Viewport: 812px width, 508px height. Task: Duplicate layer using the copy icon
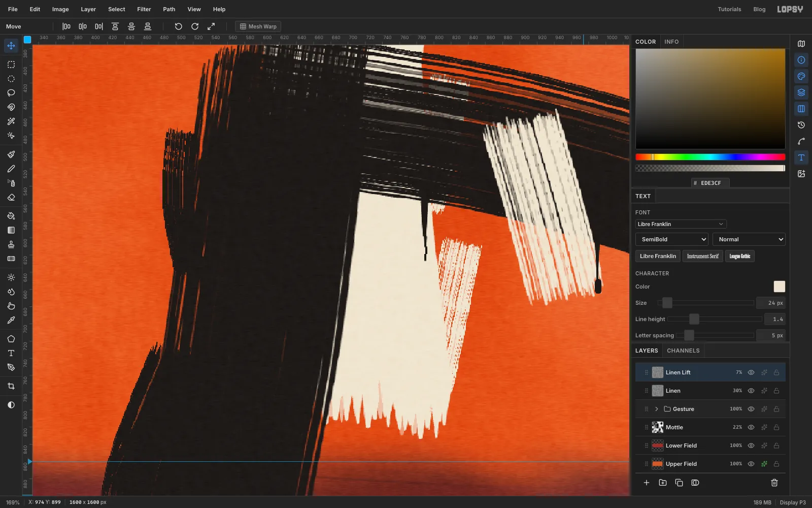tap(679, 483)
